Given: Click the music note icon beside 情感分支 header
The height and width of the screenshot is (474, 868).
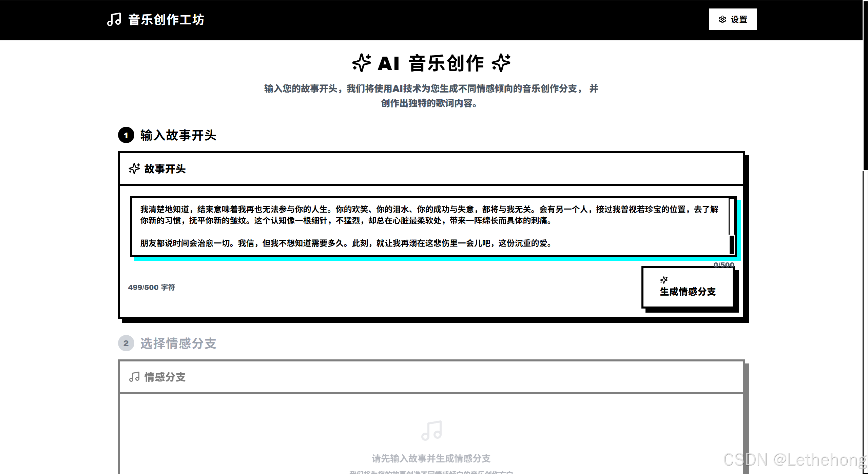Looking at the screenshot, I should click(x=134, y=377).
